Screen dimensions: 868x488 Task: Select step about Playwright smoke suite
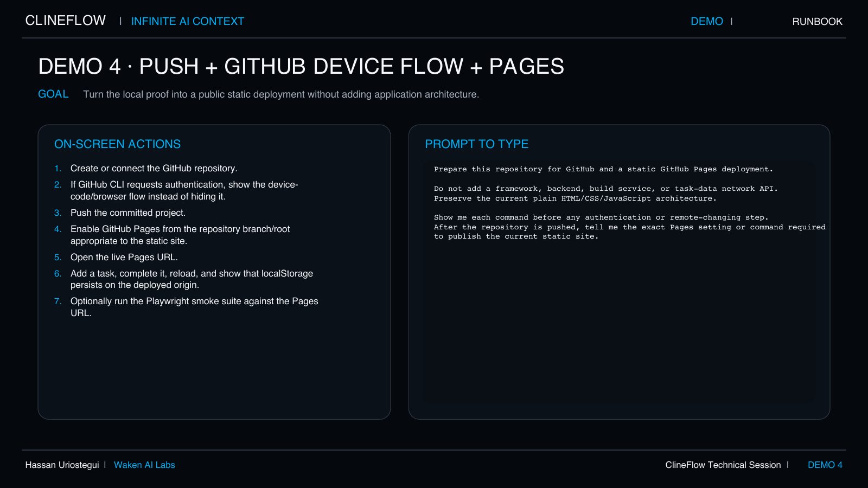coord(194,307)
